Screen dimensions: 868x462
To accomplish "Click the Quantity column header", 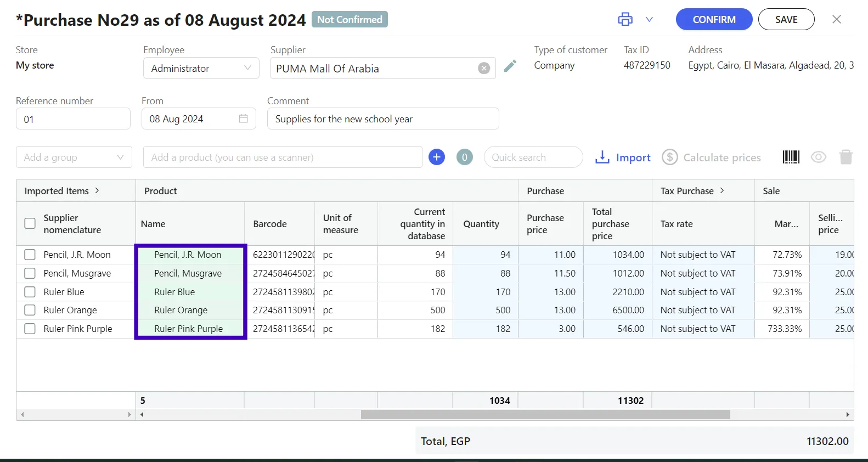I will pyautogui.click(x=486, y=224).
